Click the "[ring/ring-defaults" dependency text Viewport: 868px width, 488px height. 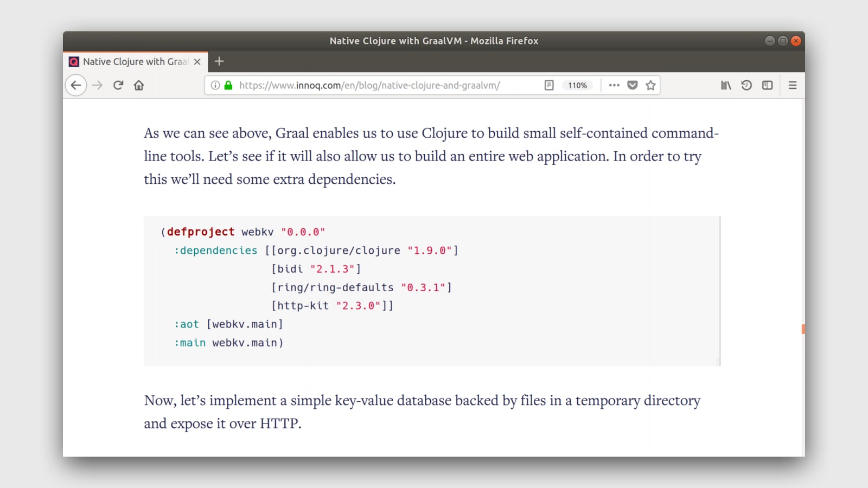coord(333,287)
